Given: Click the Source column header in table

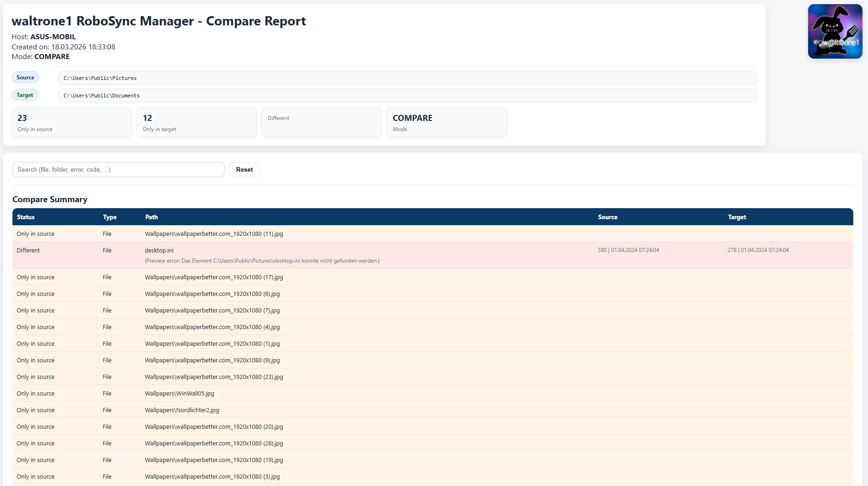Looking at the screenshot, I should point(607,217).
